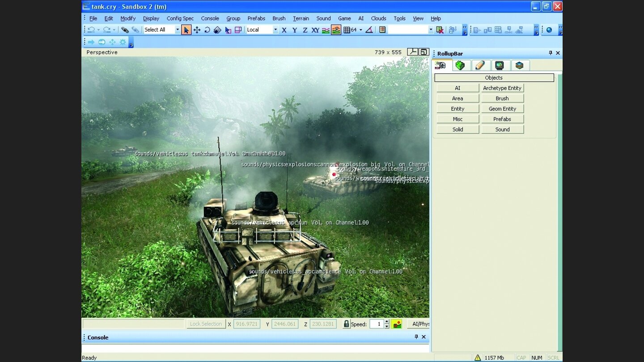Click the blue right arrow toolbar icon
The height and width of the screenshot is (362, 644).
pyautogui.click(x=91, y=42)
